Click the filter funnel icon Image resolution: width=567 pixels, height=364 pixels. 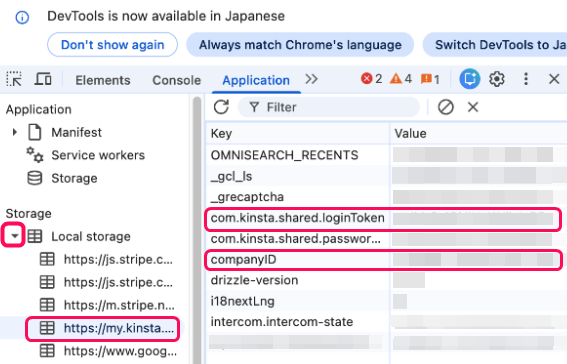pos(254,107)
